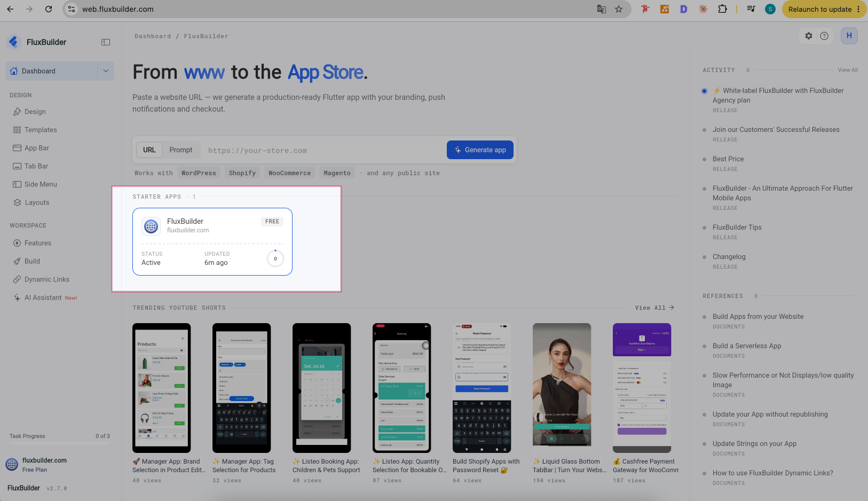Click the fluxbuilder.com globe icon in starter app card

pyautogui.click(x=151, y=226)
